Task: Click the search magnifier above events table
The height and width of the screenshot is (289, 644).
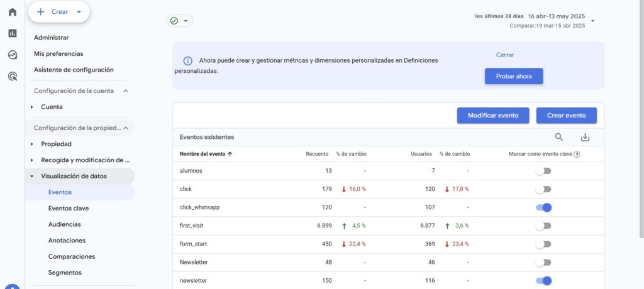Action: point(558,137)
